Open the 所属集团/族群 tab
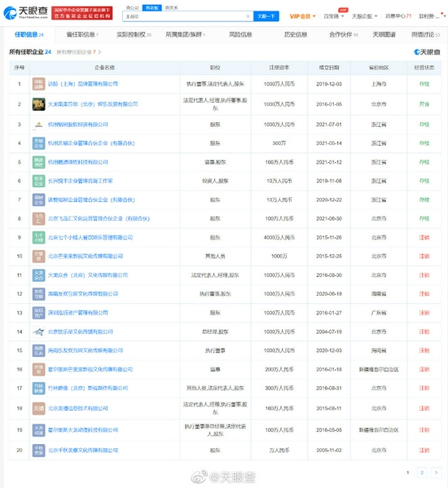 [185, 34]
